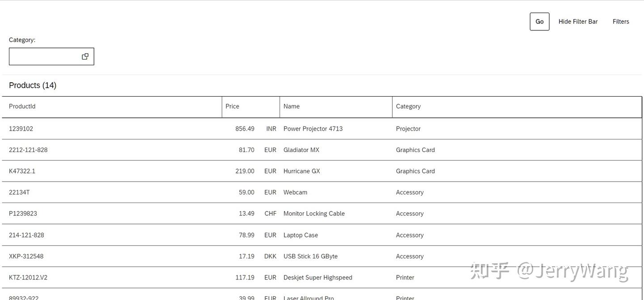The width and height of the screenshot is (644, 300).
Task: Click the 117.19 price value
Action: tap(245, 278)
